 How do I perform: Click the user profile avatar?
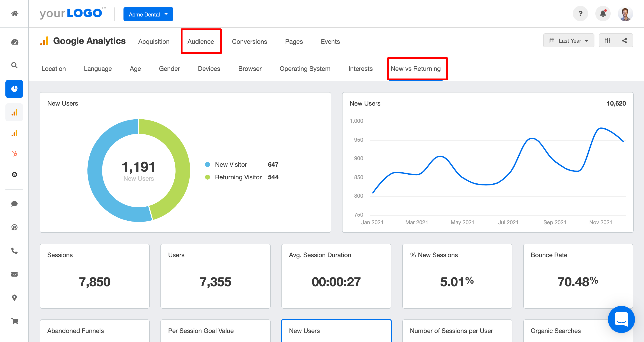coord(625,14)
